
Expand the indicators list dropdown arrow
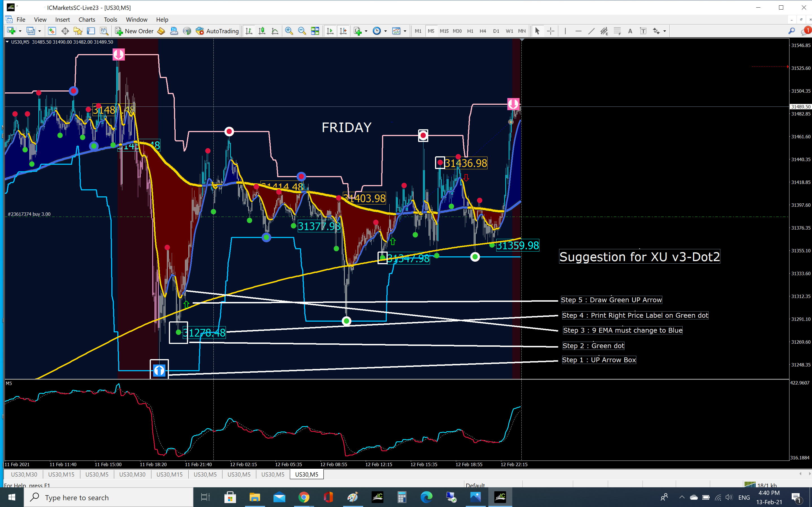pyautogui.click(x=366, y=31)
